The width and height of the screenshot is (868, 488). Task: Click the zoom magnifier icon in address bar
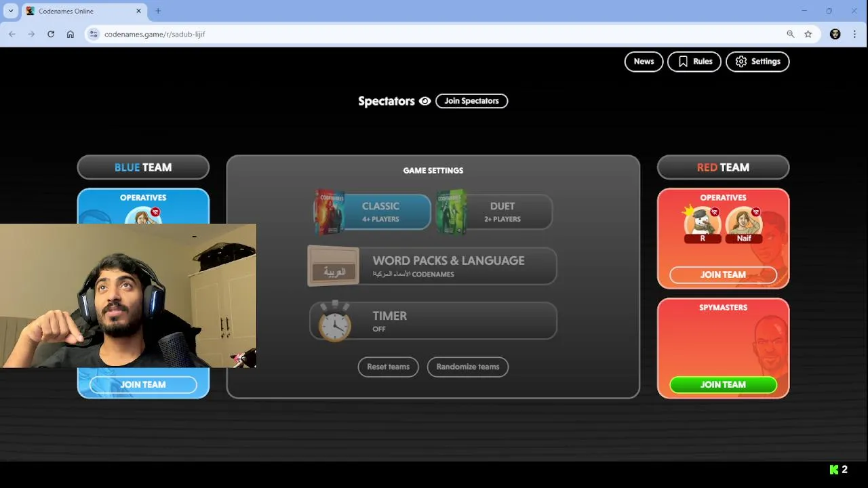[x=790, y=34]
